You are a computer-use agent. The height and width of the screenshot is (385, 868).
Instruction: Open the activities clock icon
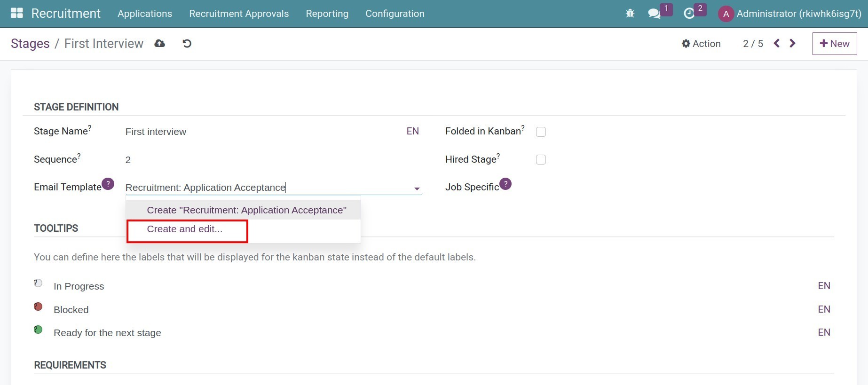(689, 14)
